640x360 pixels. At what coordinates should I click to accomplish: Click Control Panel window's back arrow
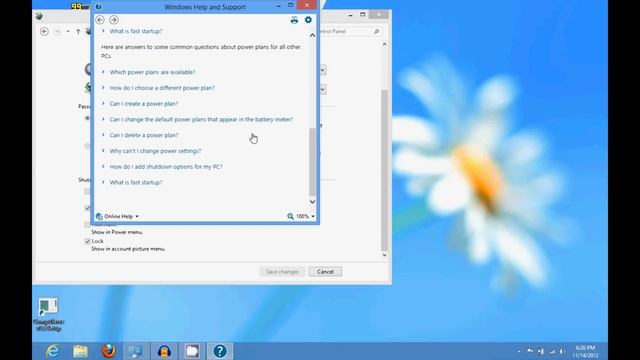click(x=44, y=31)
